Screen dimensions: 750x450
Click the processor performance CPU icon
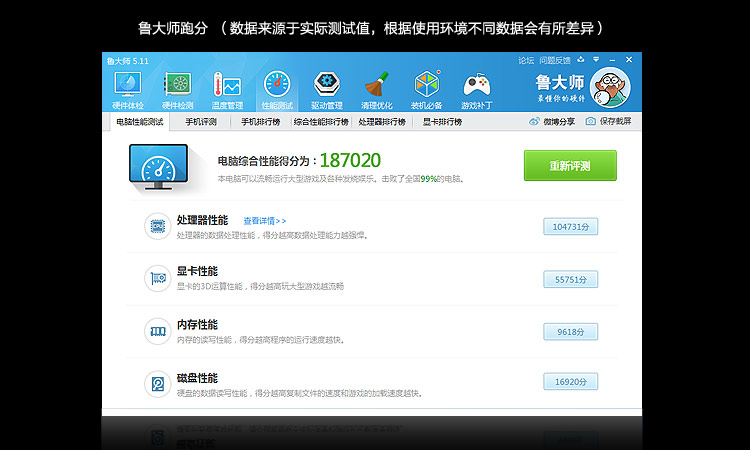pyautogui.click(x=157, y=226)
